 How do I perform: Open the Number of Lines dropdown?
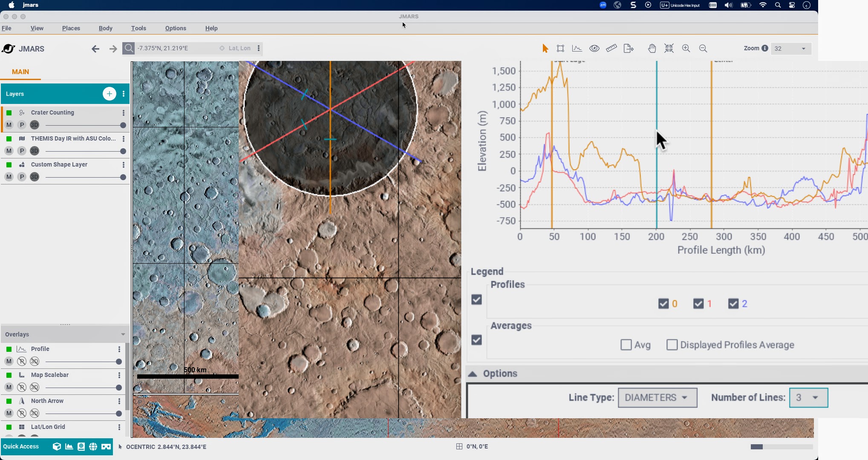pyautogui.click(x=808, y=397)
